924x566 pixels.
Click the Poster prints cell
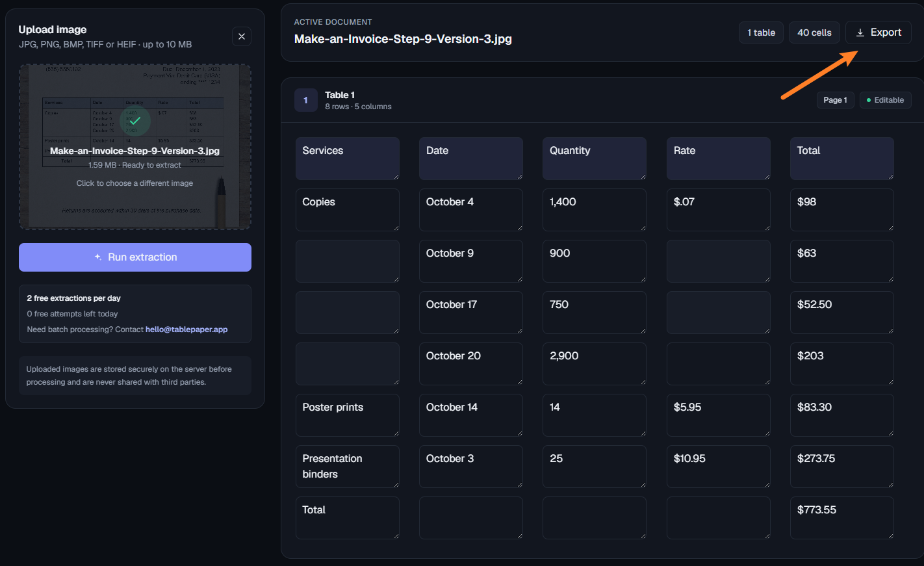[x=348, y=415]
